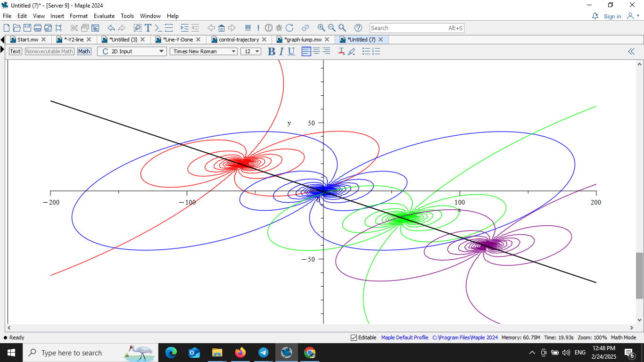The height and width of the screenshot is (362, 644).
Task: Go back in navigation history
Action: (211, 28)
